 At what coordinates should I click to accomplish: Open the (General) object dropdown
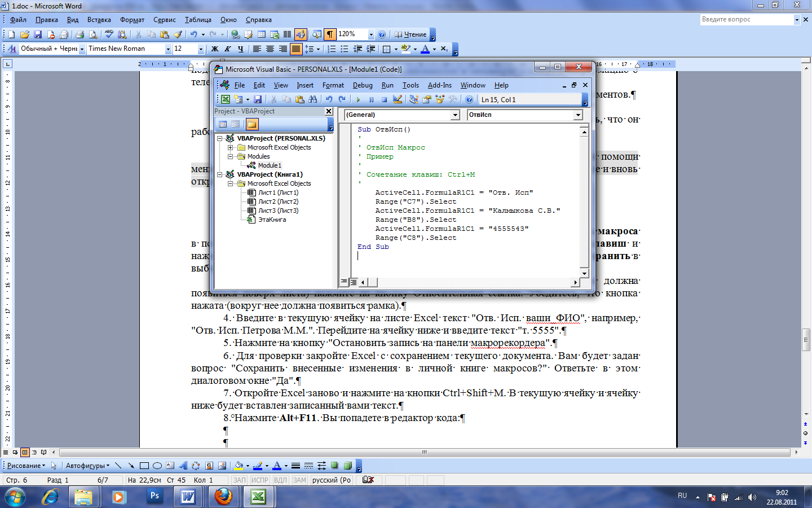[x=455, y=115]
